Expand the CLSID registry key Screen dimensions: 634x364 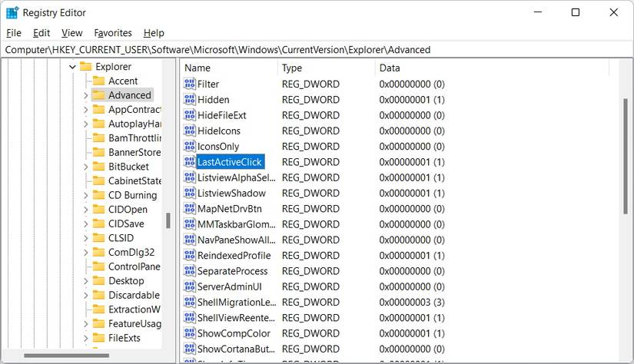coord(85,238)
